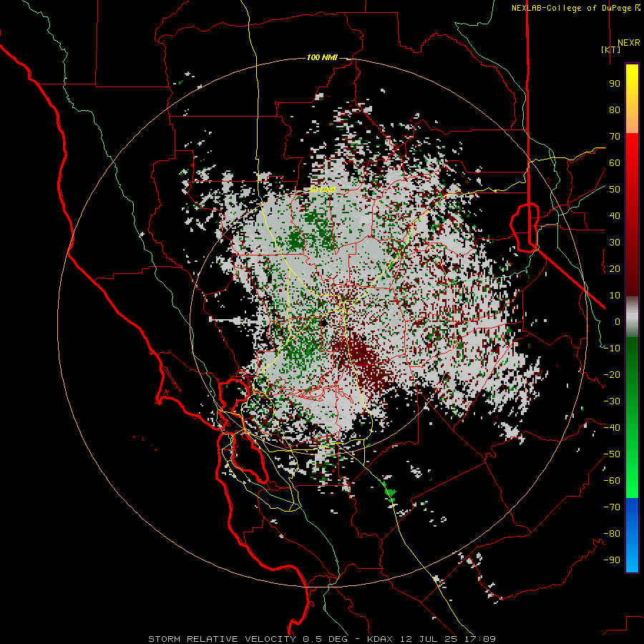Click the 90 value on the velocity scale
Image resolution: width=644 pixels, height=644 pixels.
(x=615, y=84)
